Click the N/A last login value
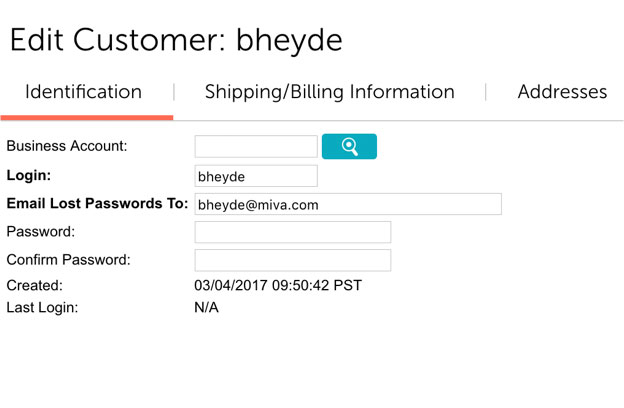The width and height of the screenshot is (624, 408). click(x=206, y=308)
